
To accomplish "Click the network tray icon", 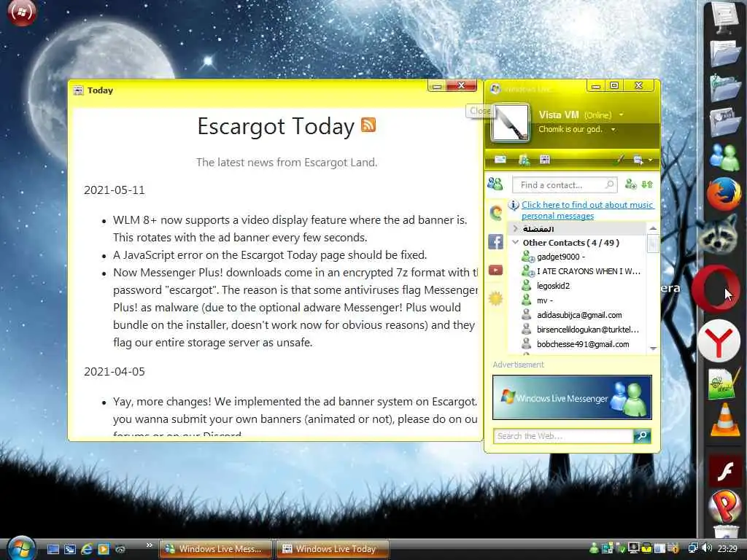I will [693, 548].
